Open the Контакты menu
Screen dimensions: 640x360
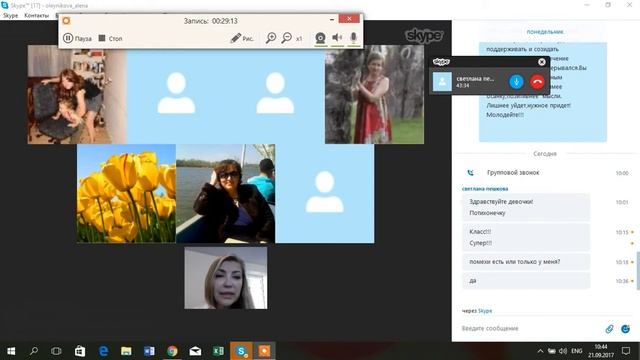36,16
